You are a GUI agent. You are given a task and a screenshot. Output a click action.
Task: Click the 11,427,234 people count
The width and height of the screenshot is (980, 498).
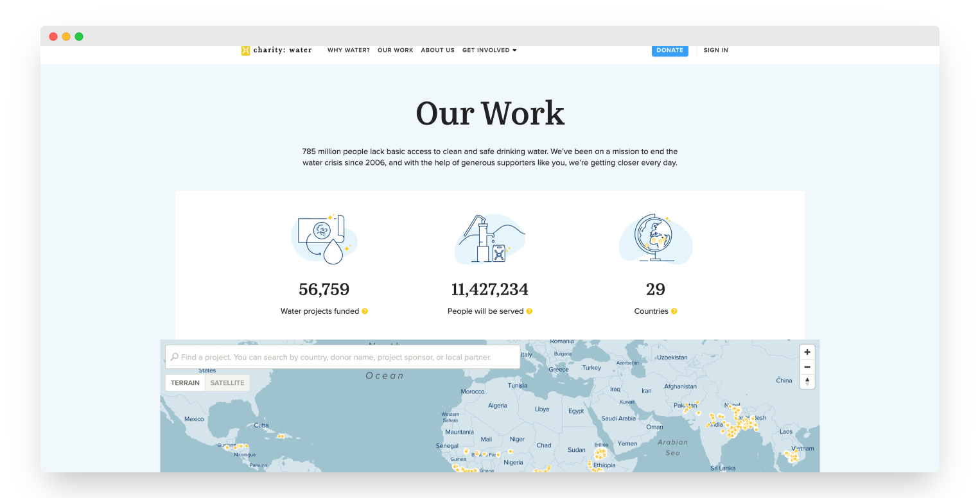click(x=490, y=289)
